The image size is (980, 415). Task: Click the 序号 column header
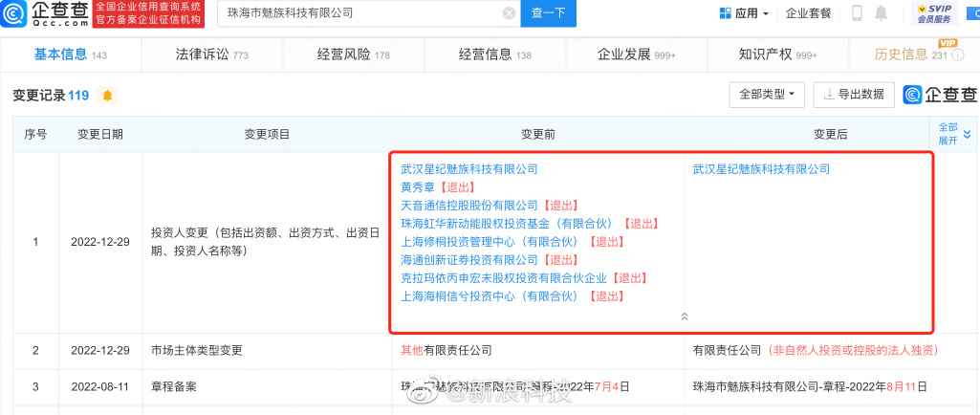(x=35, y=135)
